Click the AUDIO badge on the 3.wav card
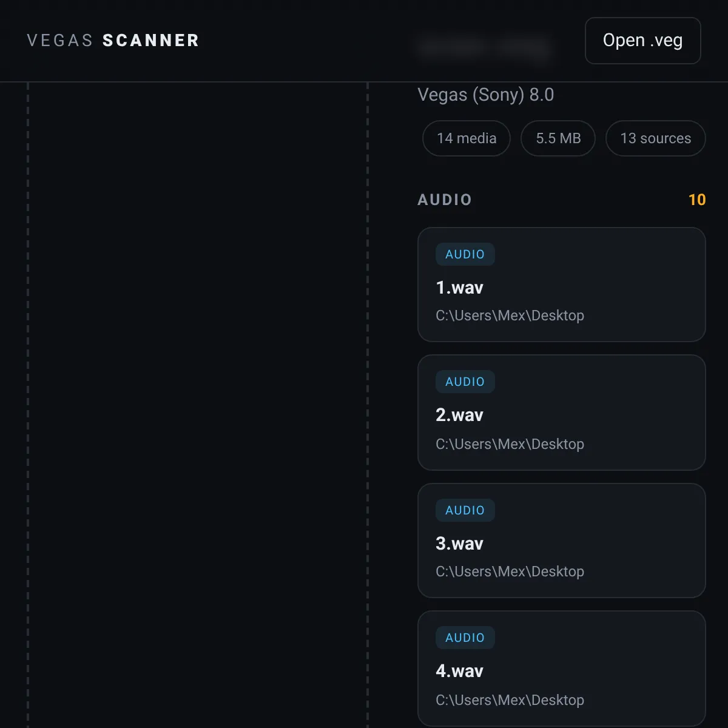The height and width of the screenshot is (728, 728). (x=465, y=510)
